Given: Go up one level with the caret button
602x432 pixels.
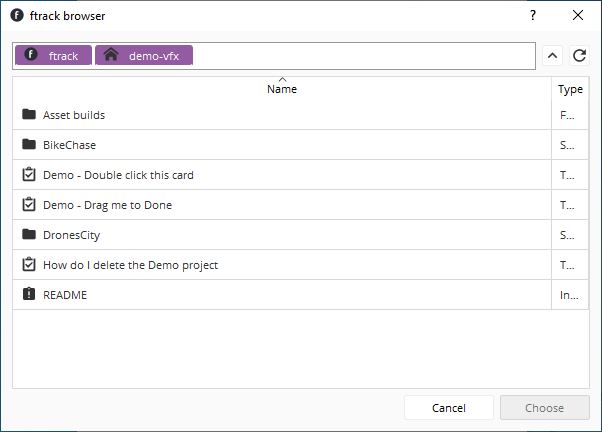Looking at the screenshot, I should (552, 56).
